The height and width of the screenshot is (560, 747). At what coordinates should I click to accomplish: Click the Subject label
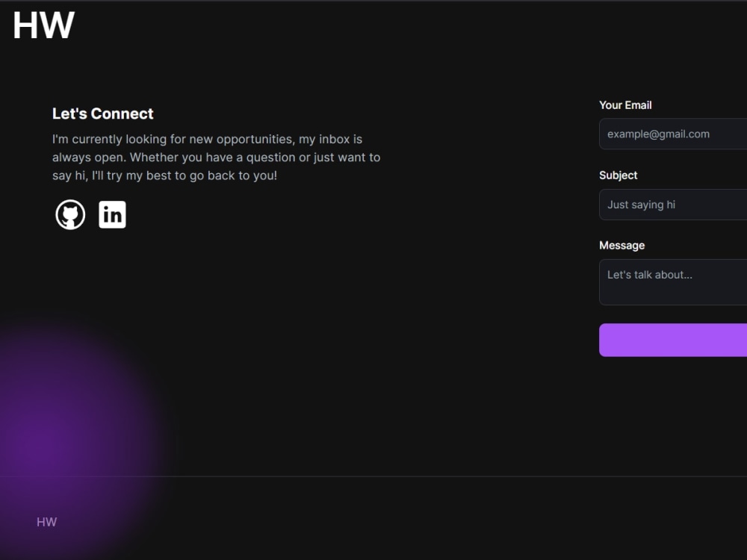pyautogui.click(x=618, y=175)
